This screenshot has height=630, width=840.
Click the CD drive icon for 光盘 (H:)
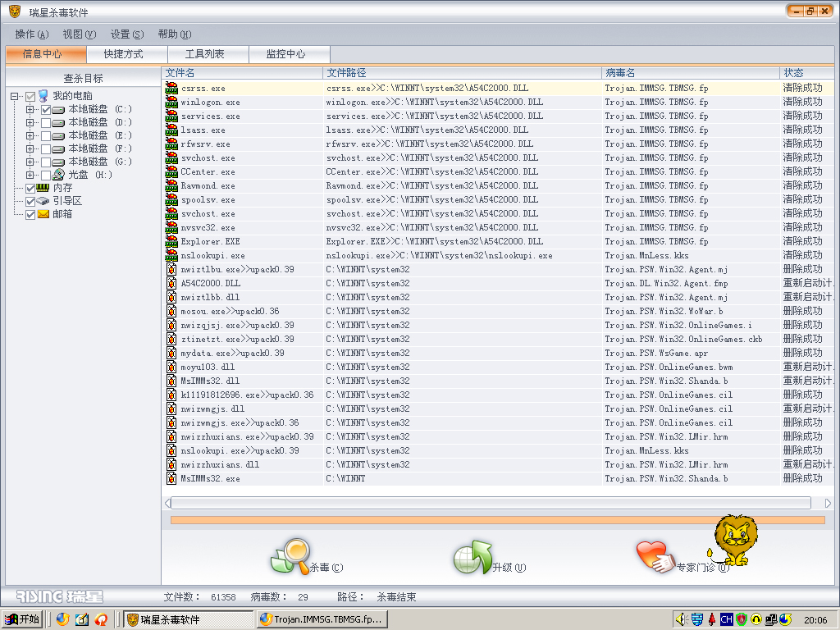(59, 175)
